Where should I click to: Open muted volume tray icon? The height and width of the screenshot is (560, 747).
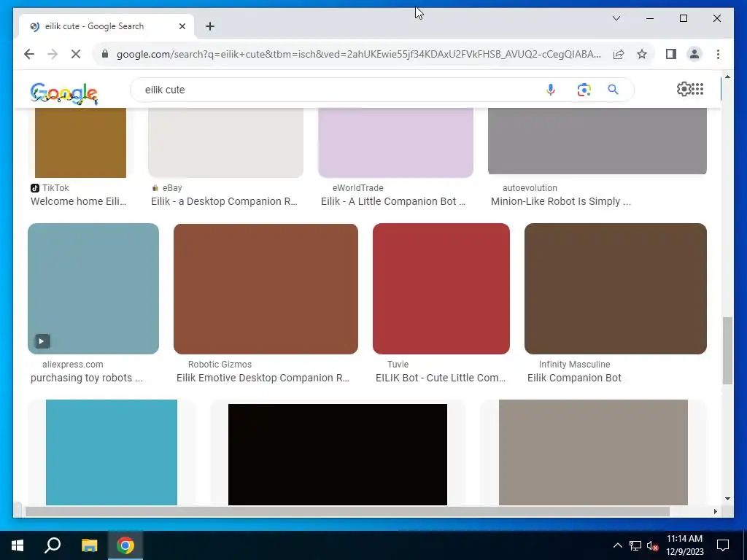[x=652, y=545]
